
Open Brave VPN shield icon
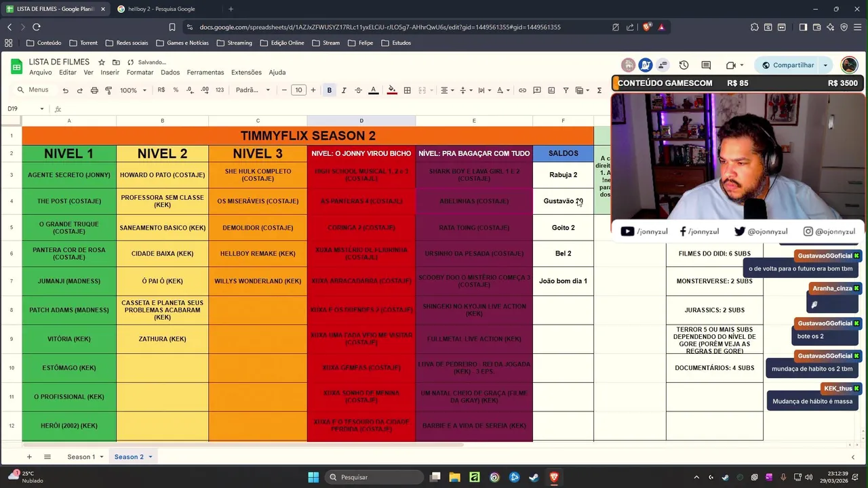click(x=844, y=27)
